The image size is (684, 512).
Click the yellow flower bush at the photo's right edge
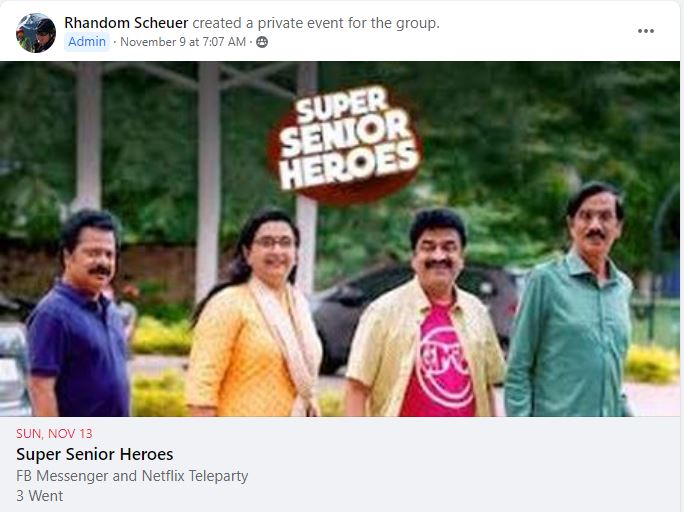coord(652,364)
